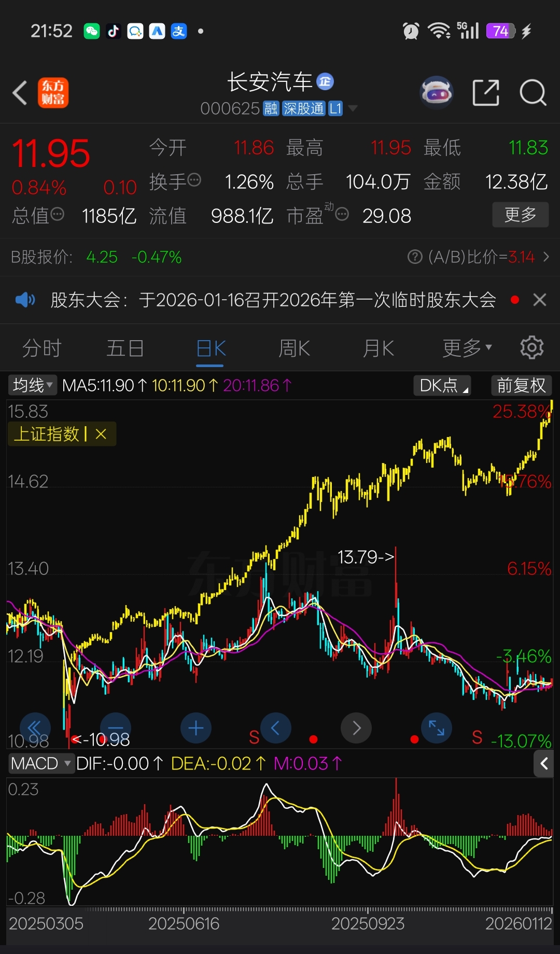Tap the blue 正 badge beside 长安汽车
Image resolution: width=560 pixels, height=954 pixels.
coord(325,81)
